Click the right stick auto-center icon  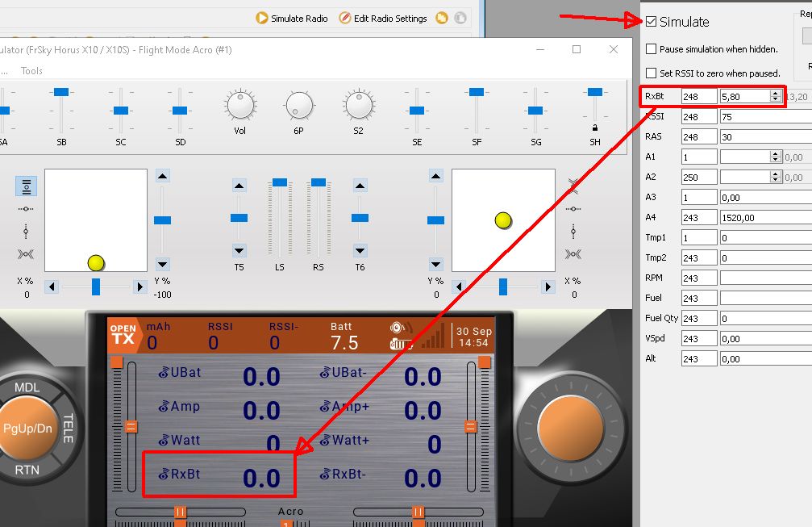[573, 254]
